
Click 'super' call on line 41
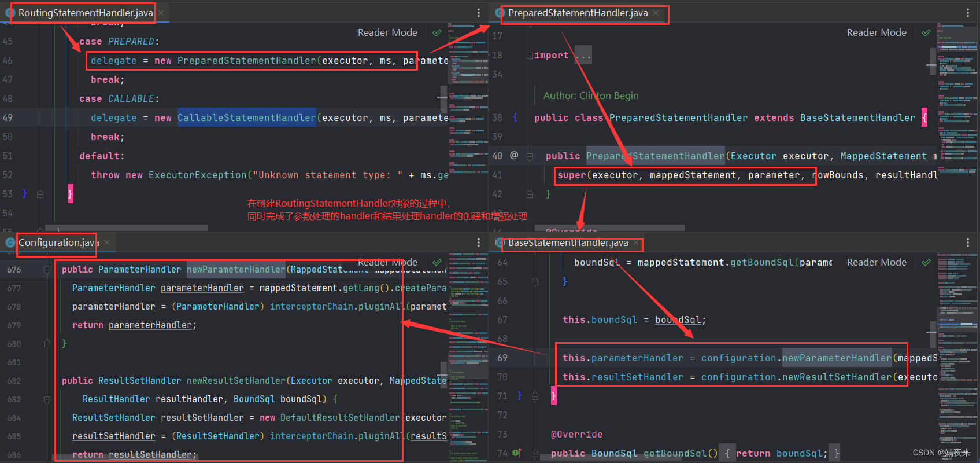tap(572, 175)
